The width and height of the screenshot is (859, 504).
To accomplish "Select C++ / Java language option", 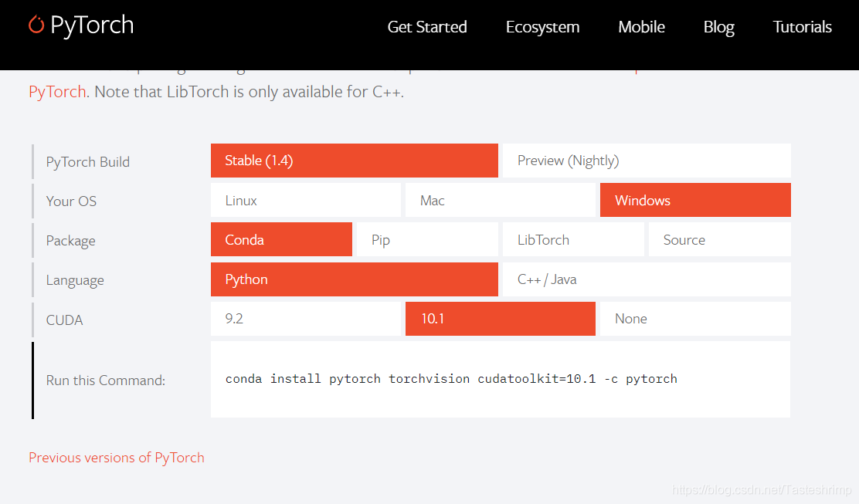I will pos(647,279).
